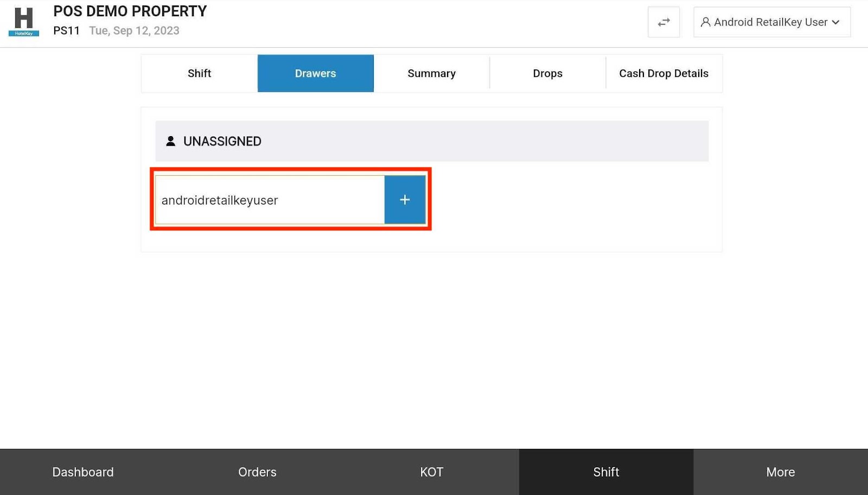The width and height of the screenshot is (868, 495).
Task: Click the PS11 terminal label
Action: (x=66, y=31)
